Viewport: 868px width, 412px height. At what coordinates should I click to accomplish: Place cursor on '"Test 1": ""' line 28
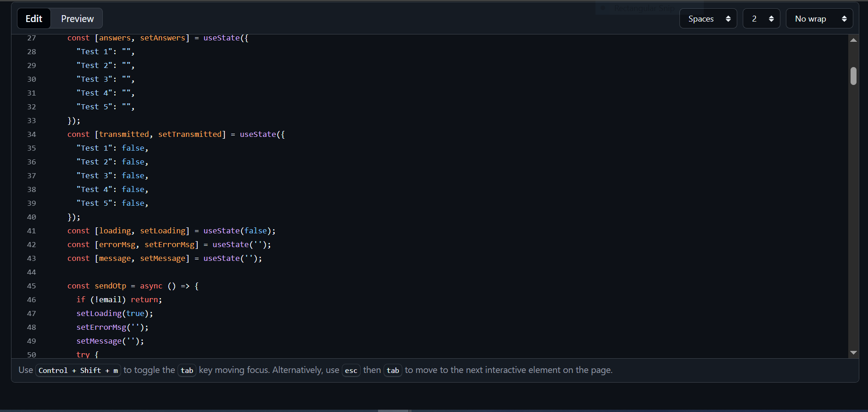pyautogui.click(x=104, y=52)
